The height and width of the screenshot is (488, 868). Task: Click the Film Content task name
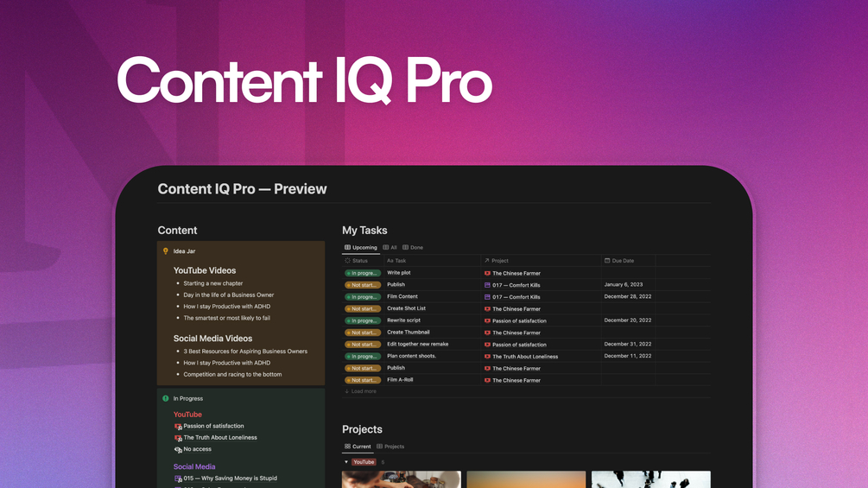pyautogui.click(x=402, y=296)
